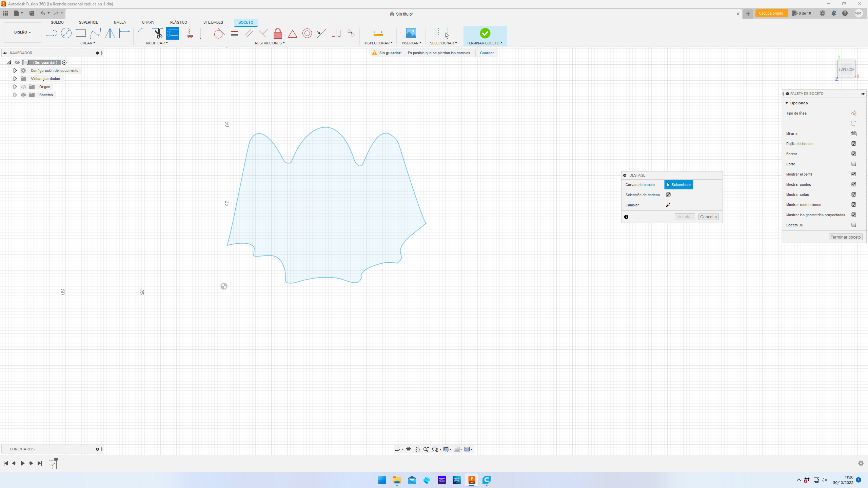This screenshot has width=868, height=488.
Task: Expand the Origen tree node
Action: 15,87
